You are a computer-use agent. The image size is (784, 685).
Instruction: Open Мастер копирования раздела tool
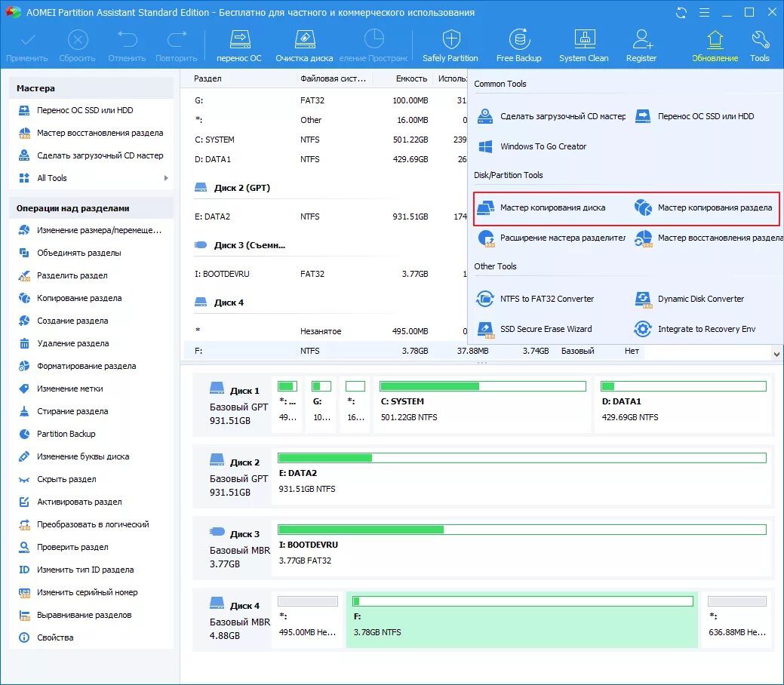(x=703, y=207)
